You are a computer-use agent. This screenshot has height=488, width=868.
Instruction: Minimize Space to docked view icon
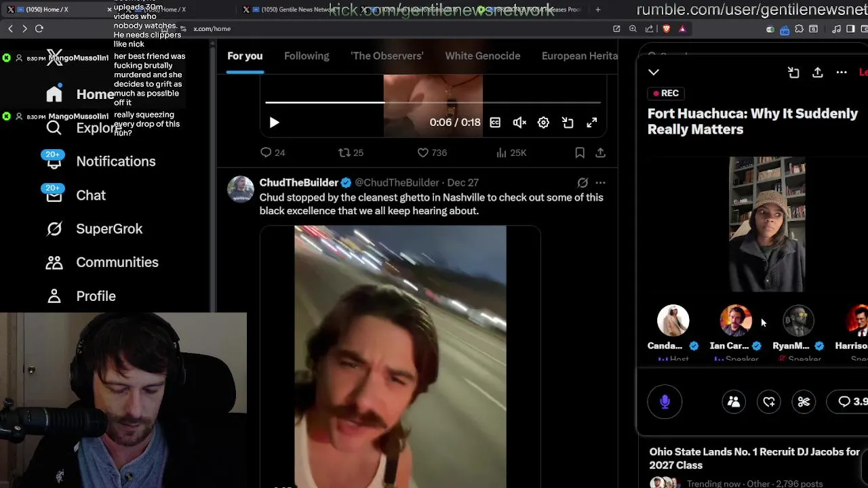[793, 73]
